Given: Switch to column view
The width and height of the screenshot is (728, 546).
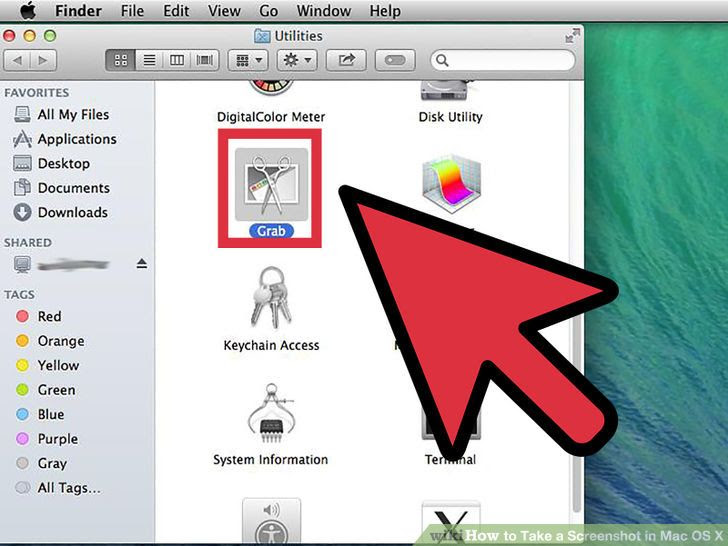Looking at the screenshot, I should [177, 60].
